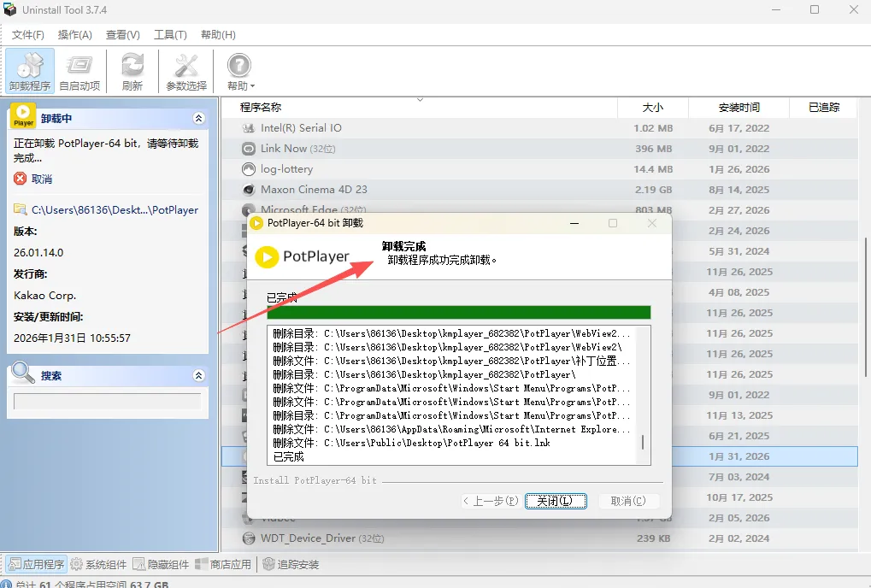Click the magnifier icon in the search panel
The width and height of the screenshot is (871, 588).
pyautogui.click(x=23, y=373)
